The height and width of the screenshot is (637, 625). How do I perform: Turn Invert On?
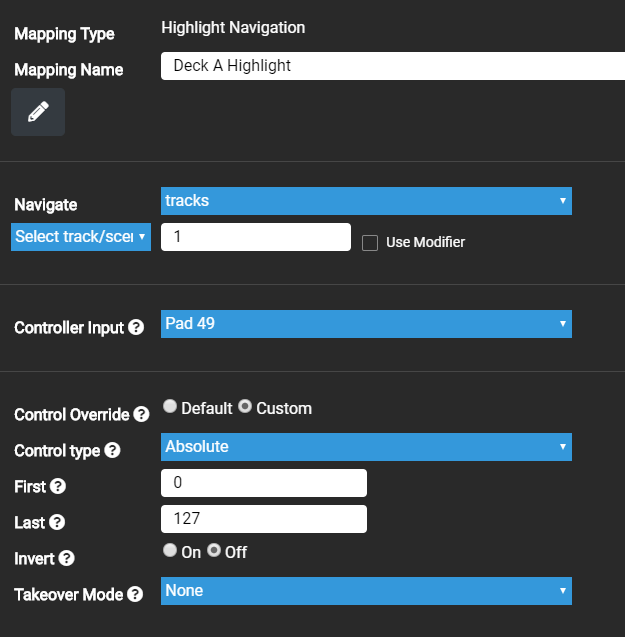point(170,551)
